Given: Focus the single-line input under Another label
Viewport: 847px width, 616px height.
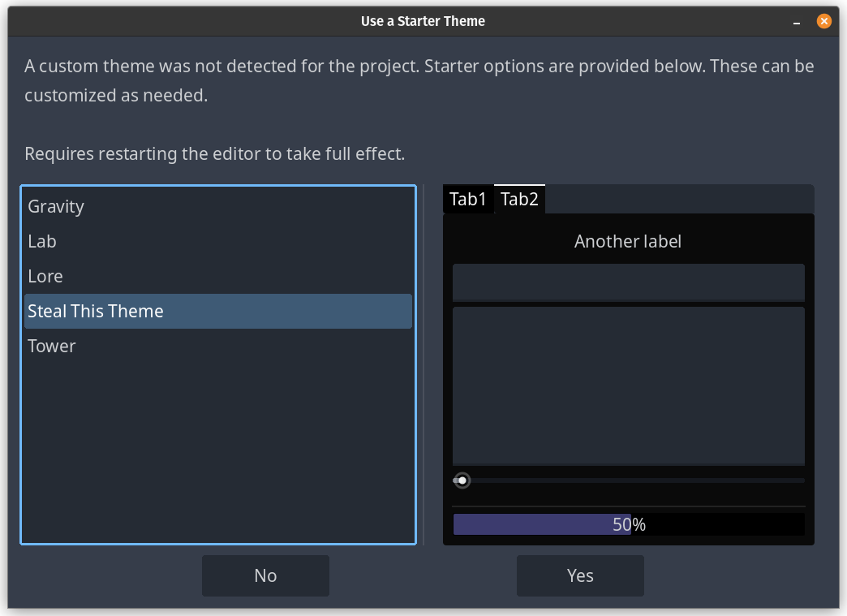Looking at the screenshot, I should [x=629, y=282].
